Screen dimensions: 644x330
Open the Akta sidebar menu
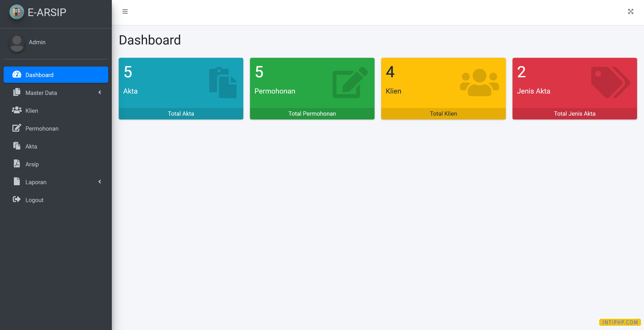(31, 146)
